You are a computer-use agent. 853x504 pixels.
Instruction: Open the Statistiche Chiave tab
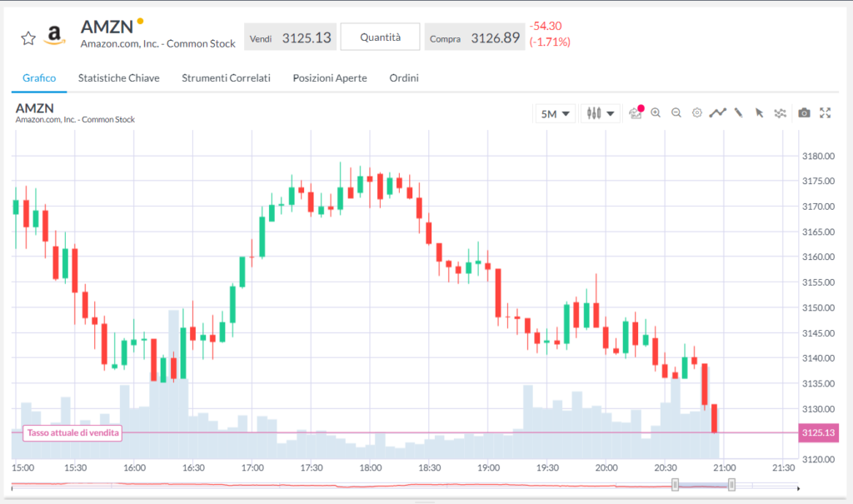118,77
